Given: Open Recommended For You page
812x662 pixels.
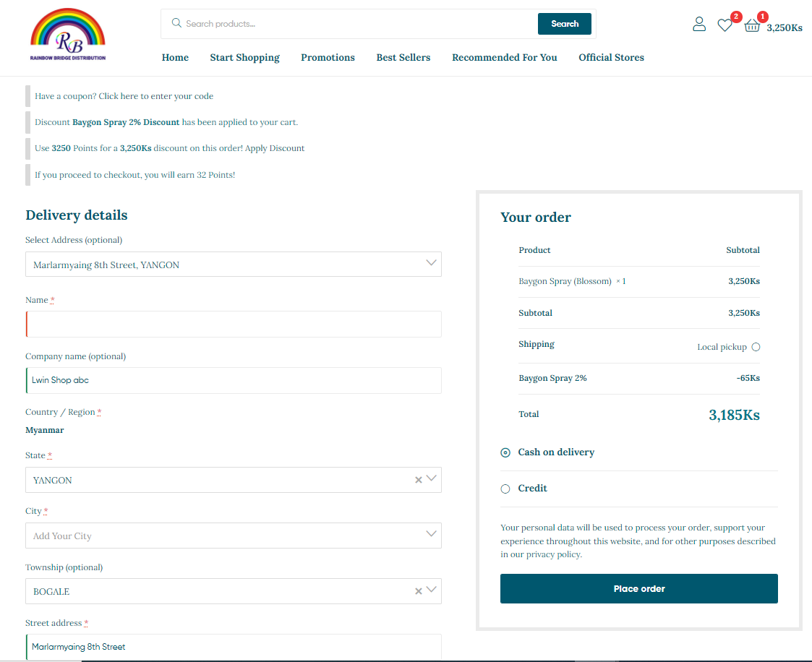Looking at the screenshot, I should (505, 57).
